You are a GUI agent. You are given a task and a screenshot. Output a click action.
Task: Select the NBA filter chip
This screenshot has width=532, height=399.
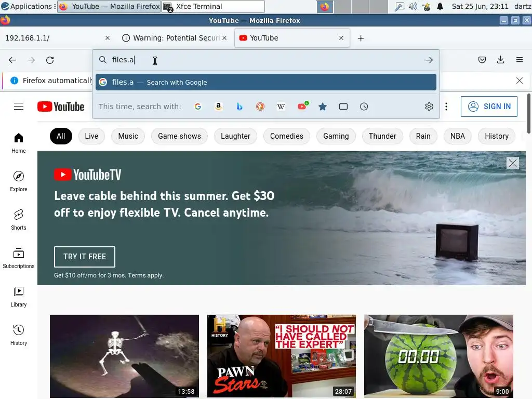tap(458, 136)
